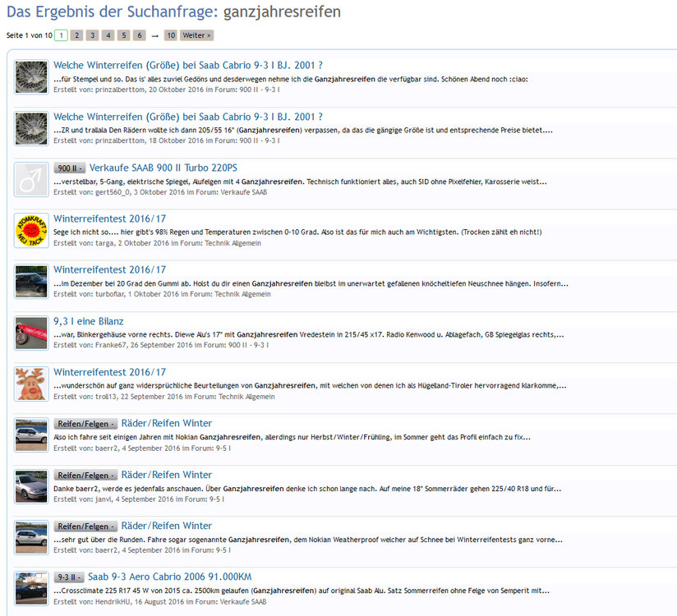Open baerr2 avatar on sehr gut über post
Viewport: 677px width, 616px height.
coord(31,537)
